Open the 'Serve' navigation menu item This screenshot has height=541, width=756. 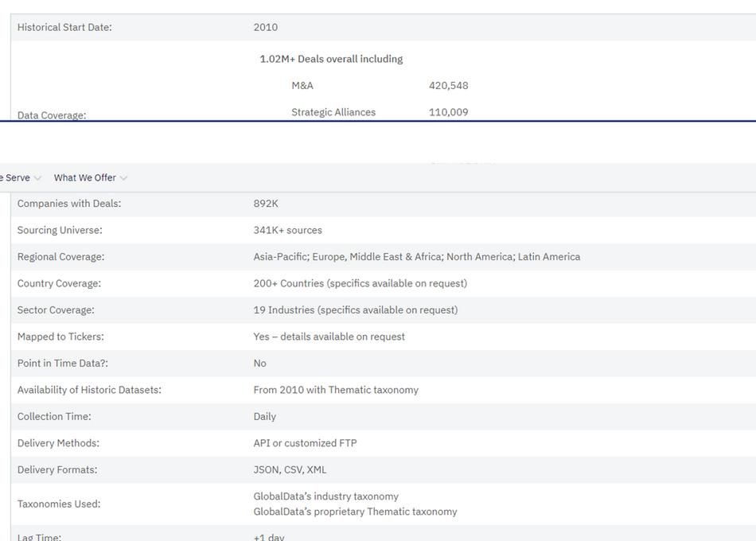pos(16,178)
